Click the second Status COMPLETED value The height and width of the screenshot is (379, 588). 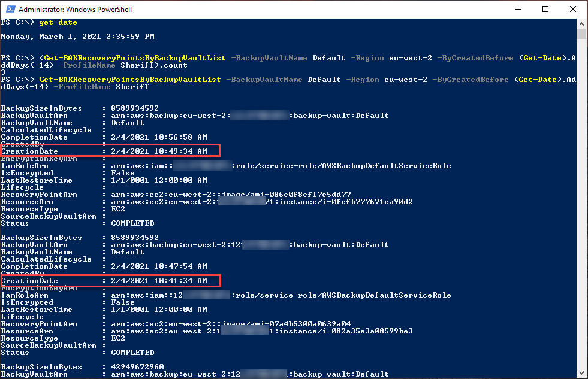click(132, 353)
